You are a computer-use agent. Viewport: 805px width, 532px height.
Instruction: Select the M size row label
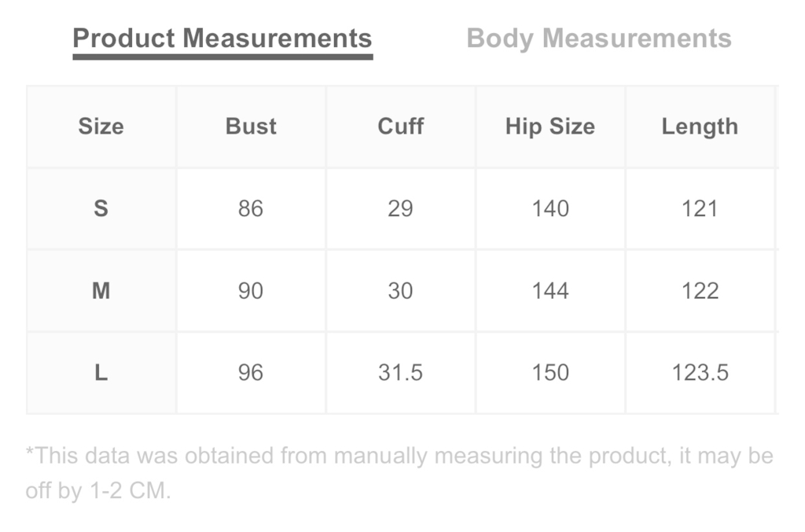(x=101, y=291)
